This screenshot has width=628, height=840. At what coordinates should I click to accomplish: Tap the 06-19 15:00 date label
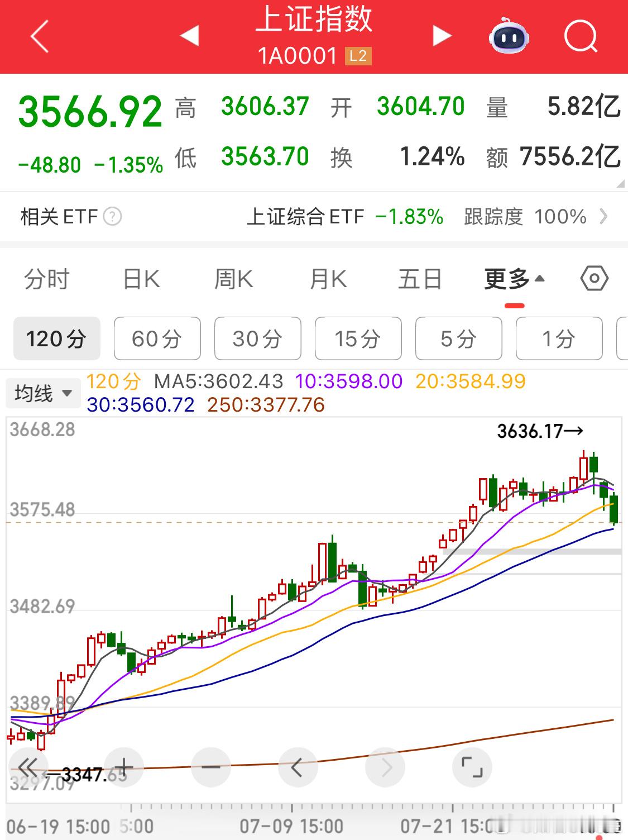click(59, 826)
